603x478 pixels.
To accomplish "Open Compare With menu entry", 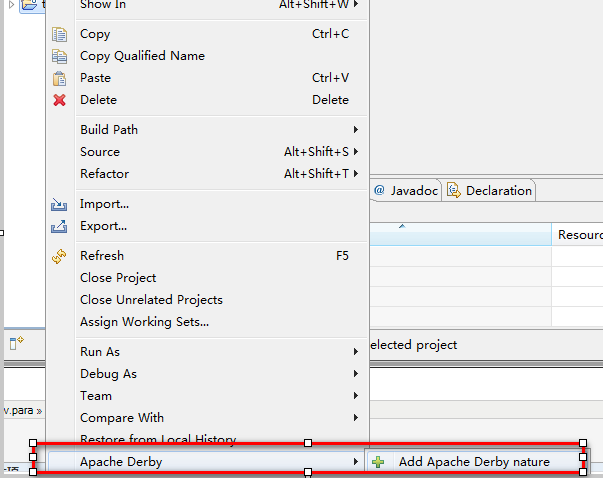I will pyautogui.click(x=208, y=417).
